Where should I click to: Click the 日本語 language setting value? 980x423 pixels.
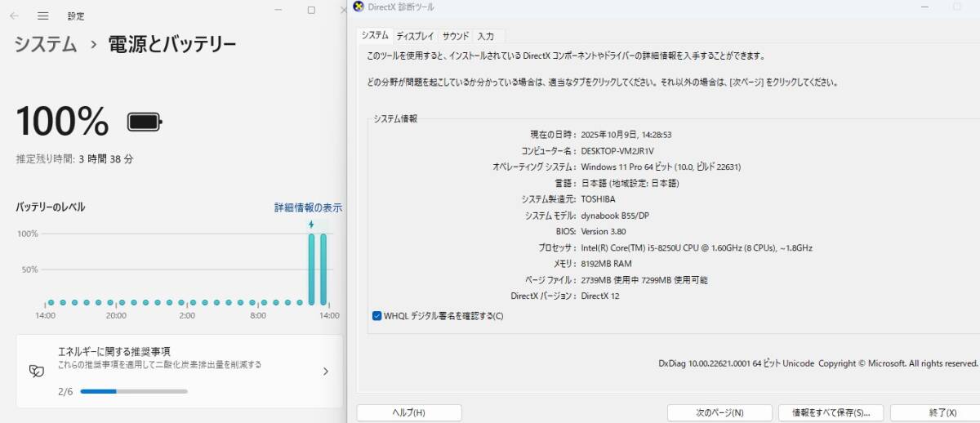(x=630, y=183)
